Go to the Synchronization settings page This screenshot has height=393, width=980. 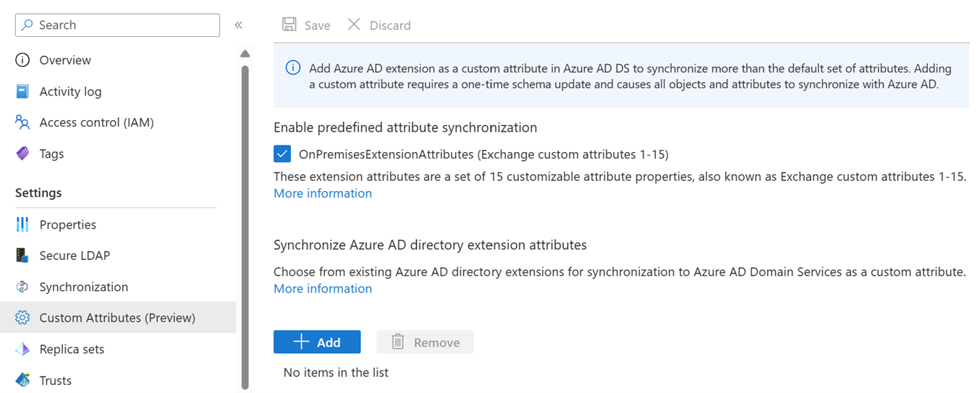pyautogui.click(x=83, y=287)
